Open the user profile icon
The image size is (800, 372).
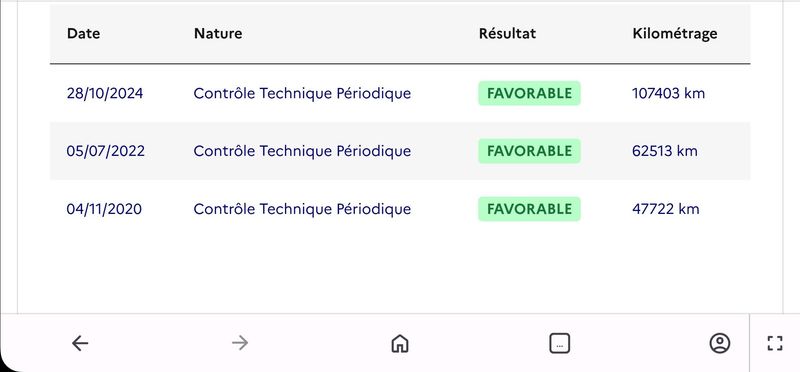point(719,343)
